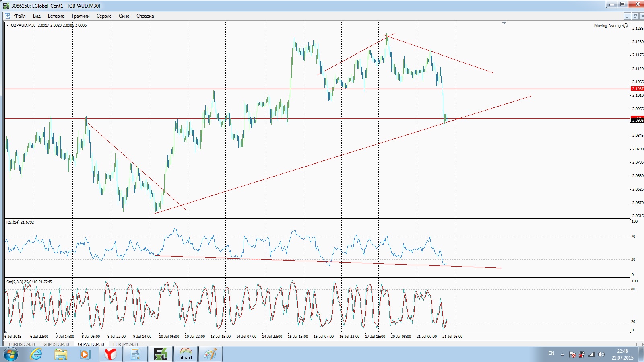Switch to the Alpari terminal in taskbar
Screen dimensions: 644x362
tap(185, 354)
